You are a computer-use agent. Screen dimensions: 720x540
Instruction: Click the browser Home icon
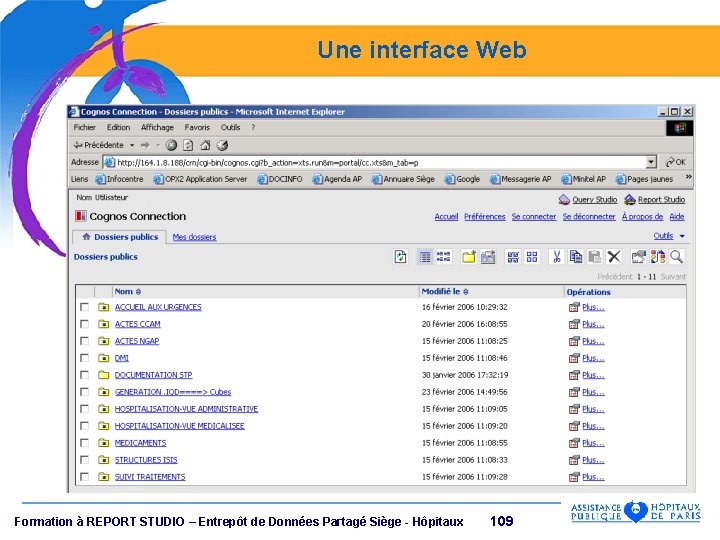click(205, 145)
